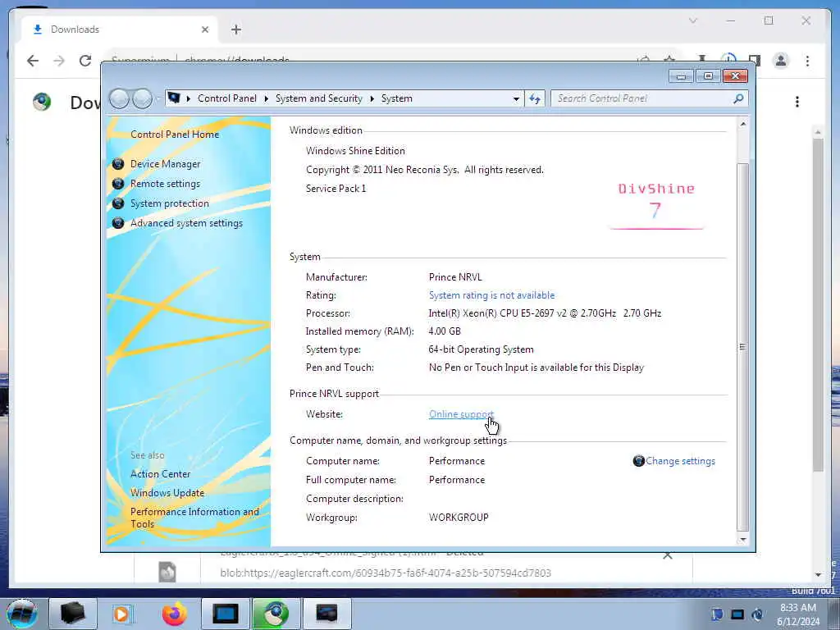Open a new browser tab
The width and height of the screenshot is (840, 630).
(236, 30)
